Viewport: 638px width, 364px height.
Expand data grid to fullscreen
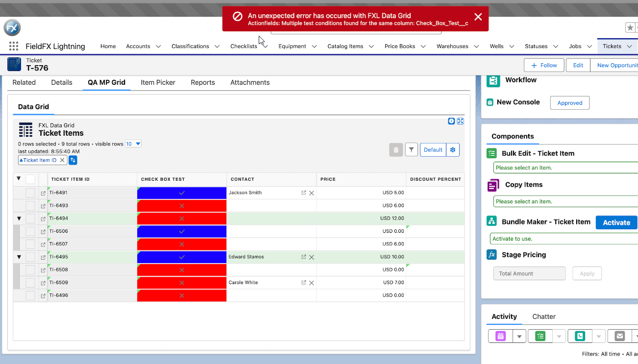pyautogui.click(x=461, y=121)
